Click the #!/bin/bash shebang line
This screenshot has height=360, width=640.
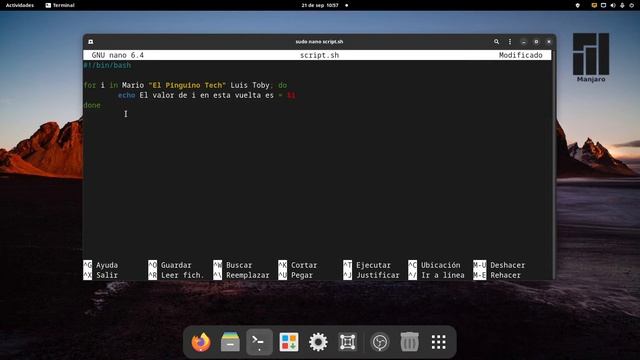(107, 65)
